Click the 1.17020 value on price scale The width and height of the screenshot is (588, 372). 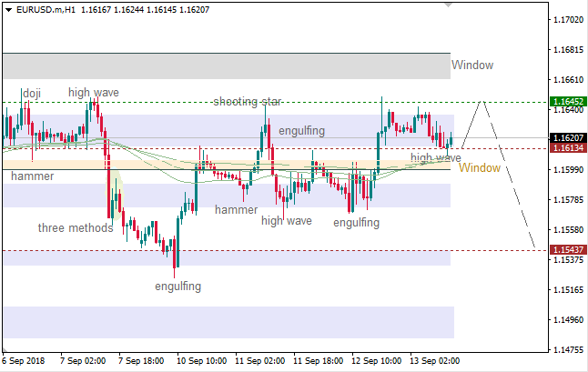pos(568,19)
